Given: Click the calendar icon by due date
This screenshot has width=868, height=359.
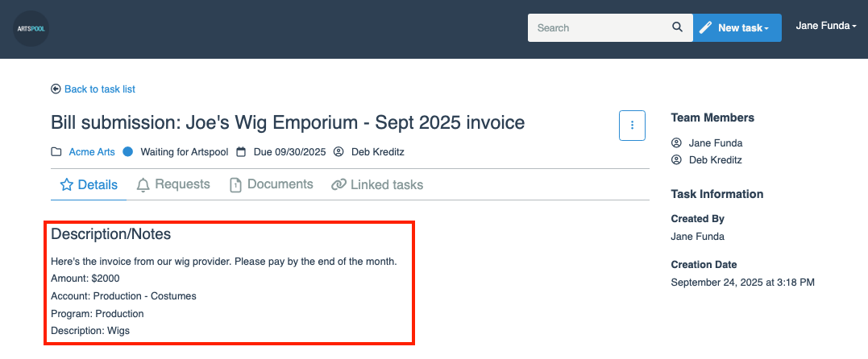Looking at the screenshot, I should [241, 152].
